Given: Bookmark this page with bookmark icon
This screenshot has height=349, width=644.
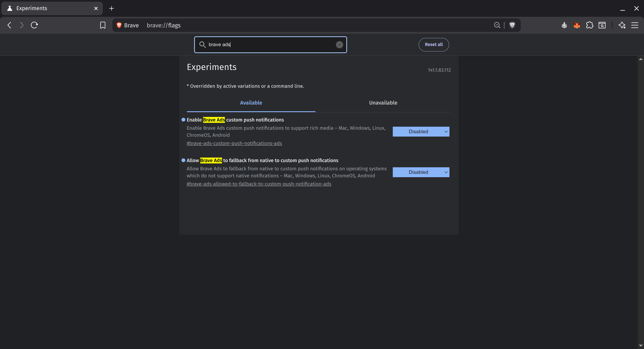Looking at the screenshot, I should (103, 25).
